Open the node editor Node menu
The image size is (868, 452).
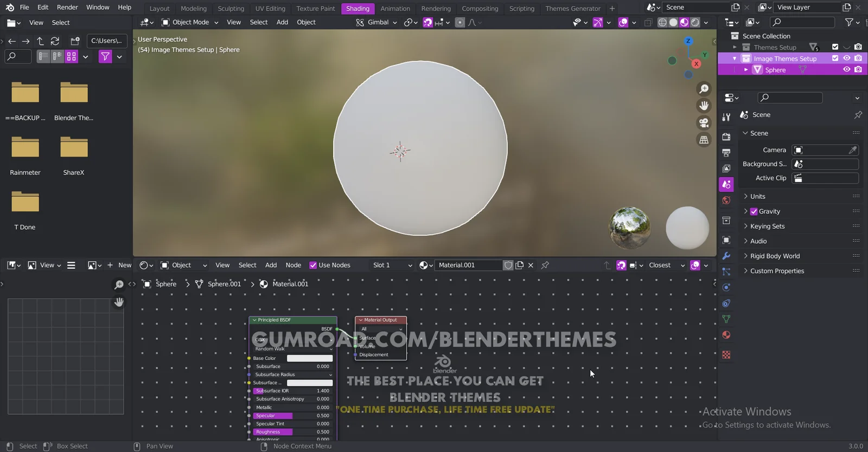293,265
